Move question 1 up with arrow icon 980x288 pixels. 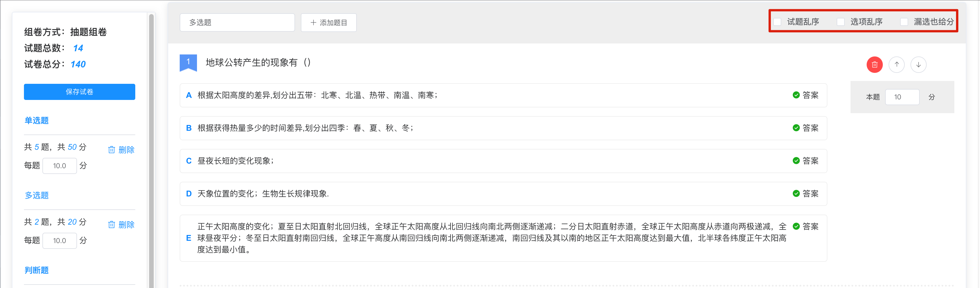click(896, 65)
